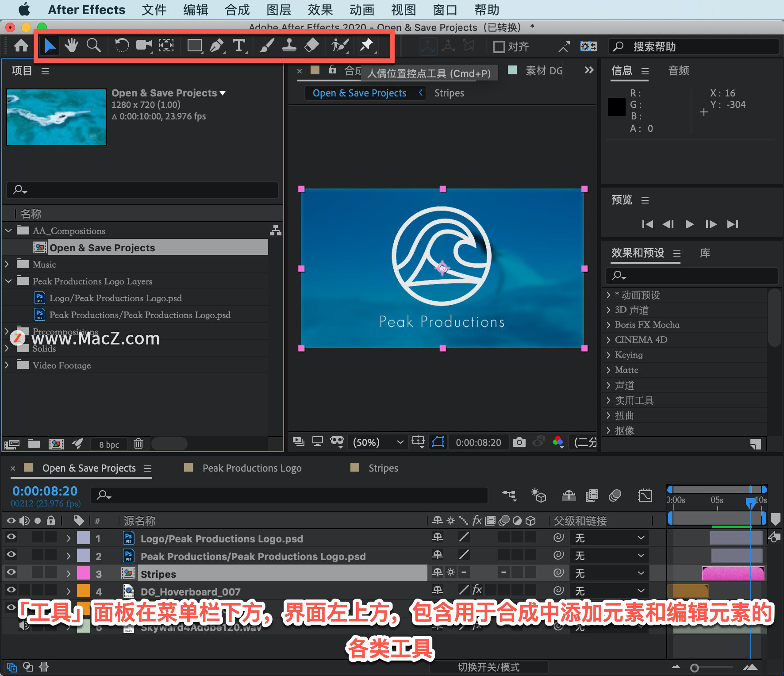Expand layer 1 properties in timeline
The image size is (784, 676).
coord(68,538)
